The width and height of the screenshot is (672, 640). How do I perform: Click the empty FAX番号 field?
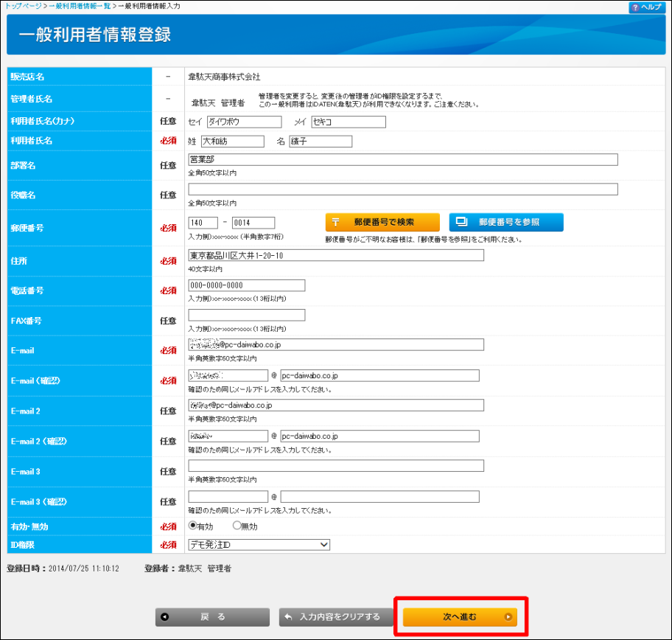tap(246, 316)
